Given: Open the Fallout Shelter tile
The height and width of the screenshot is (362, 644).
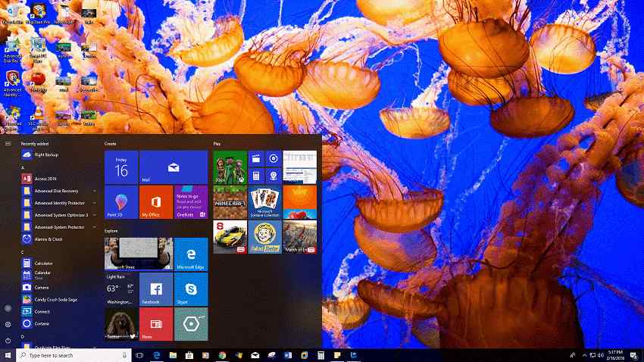Looking at the screenshot, I should tap(265, 237).
